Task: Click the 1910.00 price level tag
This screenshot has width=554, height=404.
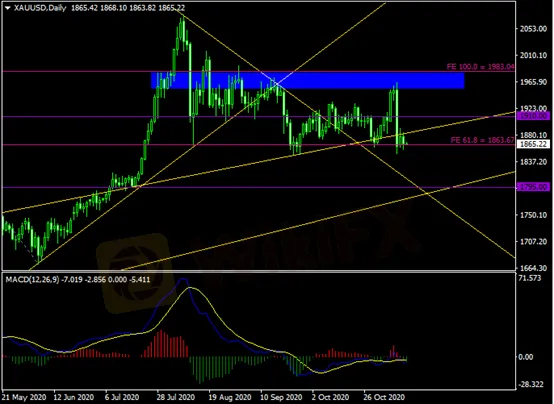Action: [533, 116]
